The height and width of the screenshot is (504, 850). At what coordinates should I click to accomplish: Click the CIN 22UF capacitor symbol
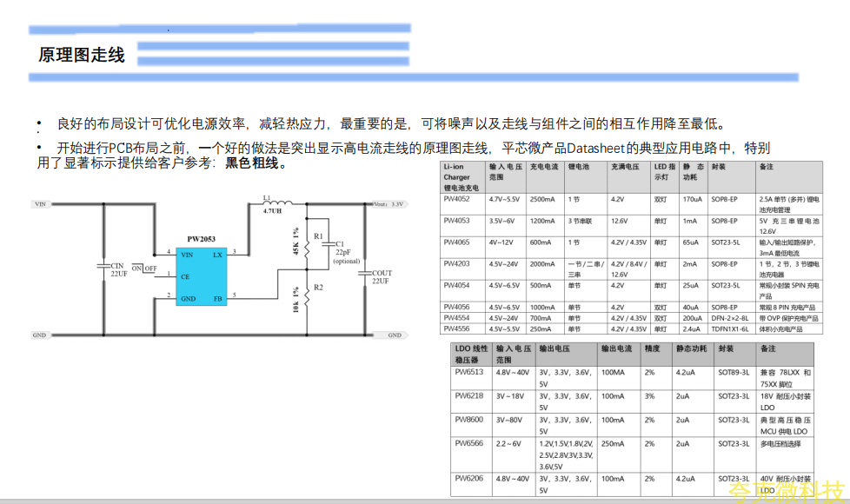[104, 268]
